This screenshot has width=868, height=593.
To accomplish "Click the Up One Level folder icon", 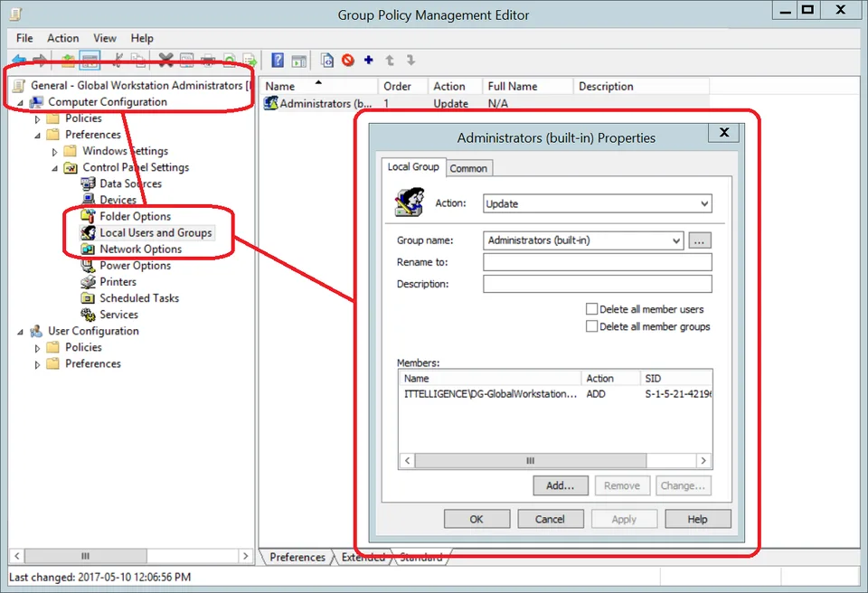I will (x=68, y=60).
